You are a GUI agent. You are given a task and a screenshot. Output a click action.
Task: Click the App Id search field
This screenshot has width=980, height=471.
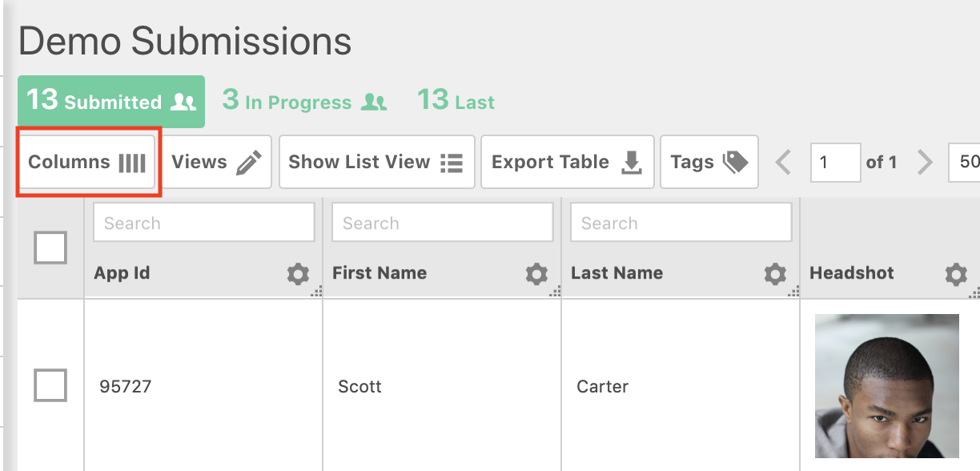click(x=203, y=223)
